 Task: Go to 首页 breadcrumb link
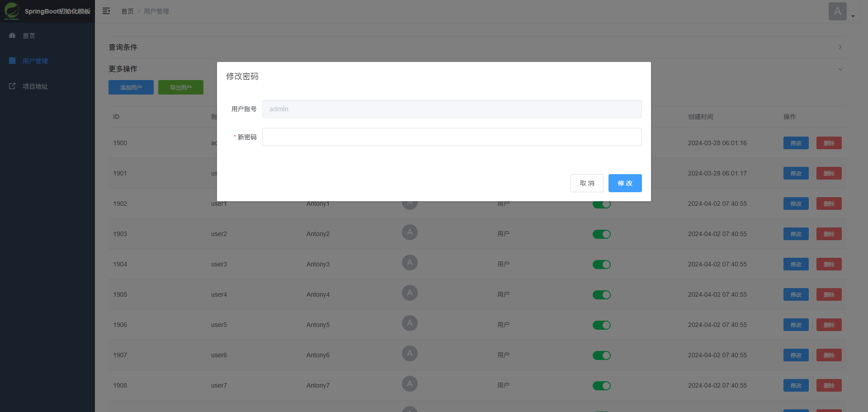point(127,11)
